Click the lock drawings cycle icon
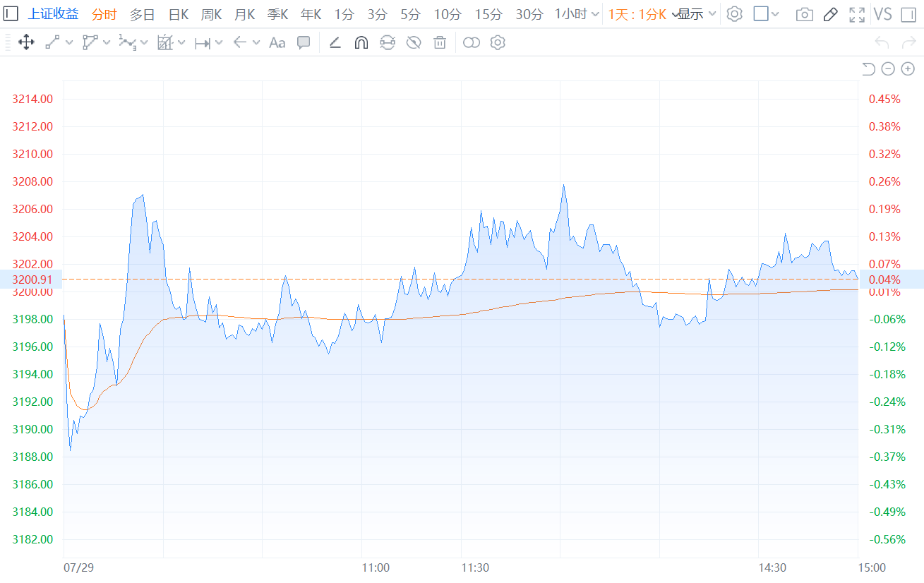This screenshot has width=924, height=583. (388, 43)
